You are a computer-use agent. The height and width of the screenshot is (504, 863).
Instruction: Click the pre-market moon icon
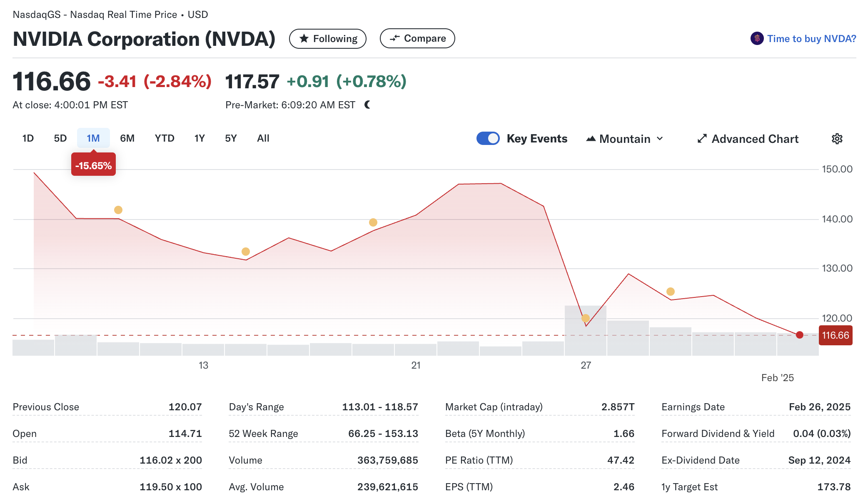click(x=367, y=105)
